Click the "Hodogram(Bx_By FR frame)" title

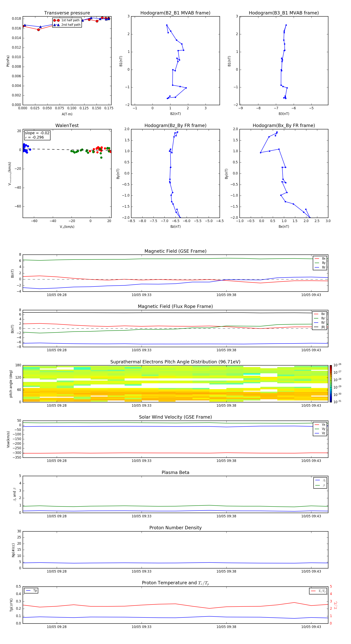[x=284, y=125]
